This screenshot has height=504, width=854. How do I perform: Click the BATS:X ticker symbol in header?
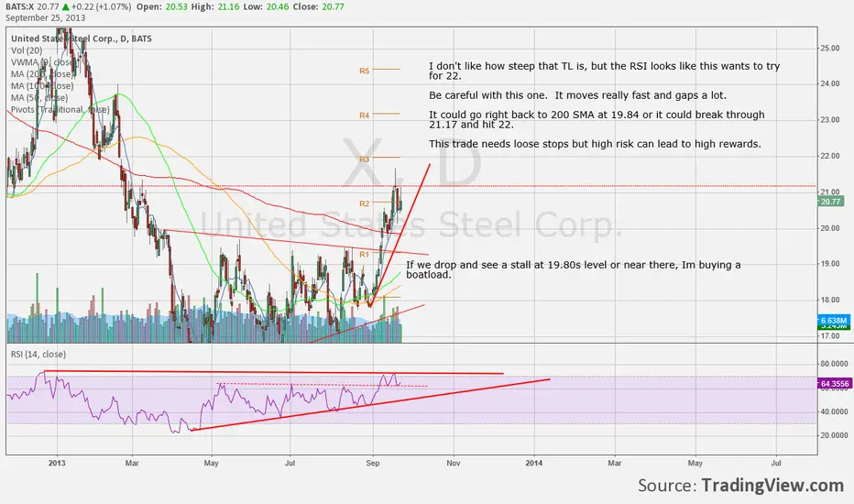[x=20, y=7]
